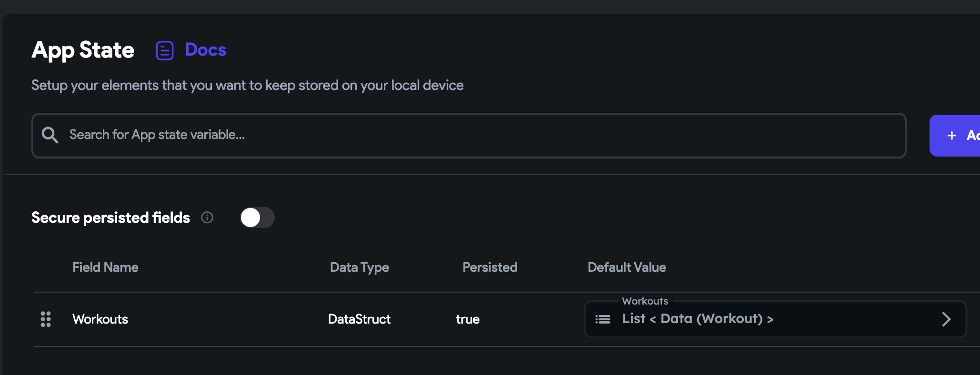980x375 pixels.
Task: Open the List Data (Workout) default value
Action: pyautogui.click(x=697, y=319)
